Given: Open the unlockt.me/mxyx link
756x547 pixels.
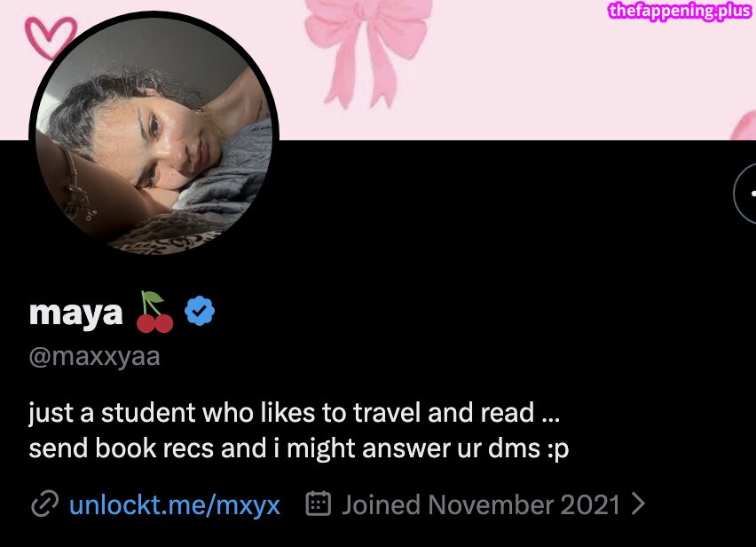Looking at the screenshot, I should tap(175, 505).
